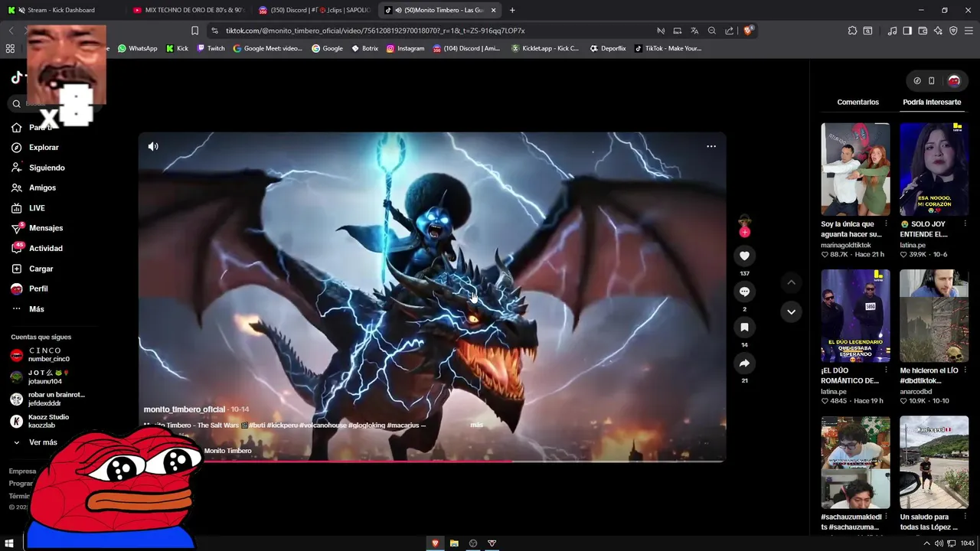
Task: Open File Explorer in taskbar
Action: [x=454, y=543]
